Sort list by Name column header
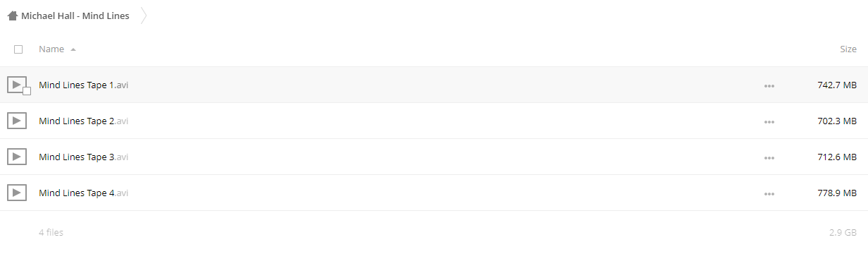Image resolution: width=868 pixels, height=266 pixels. click(x=51, y=49)
